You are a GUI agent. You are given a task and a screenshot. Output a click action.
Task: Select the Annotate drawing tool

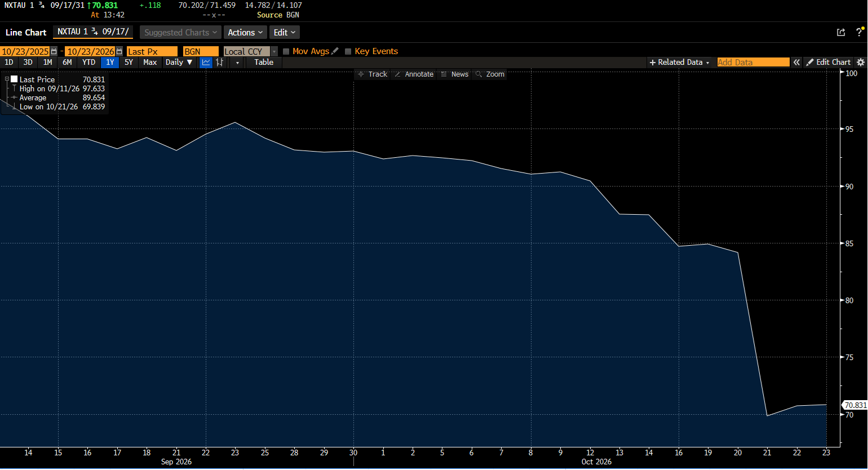[x=414, y=74]
